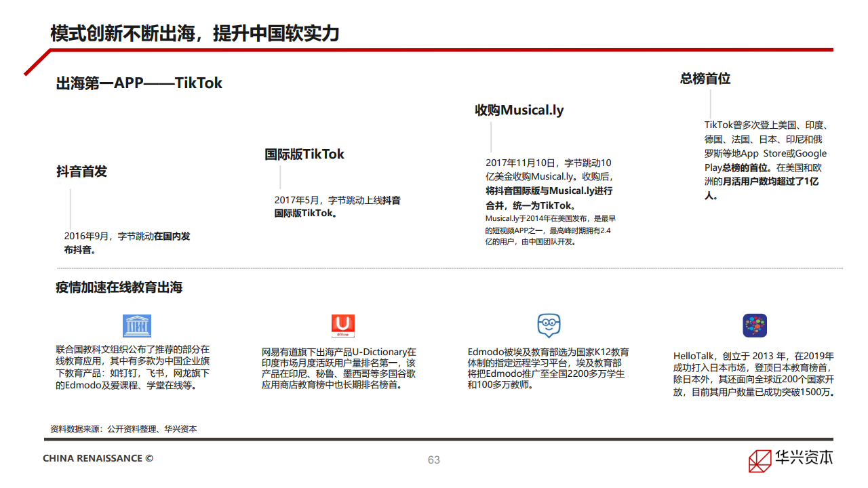Click the UNESCO building logo icon

tap(136, 326)
